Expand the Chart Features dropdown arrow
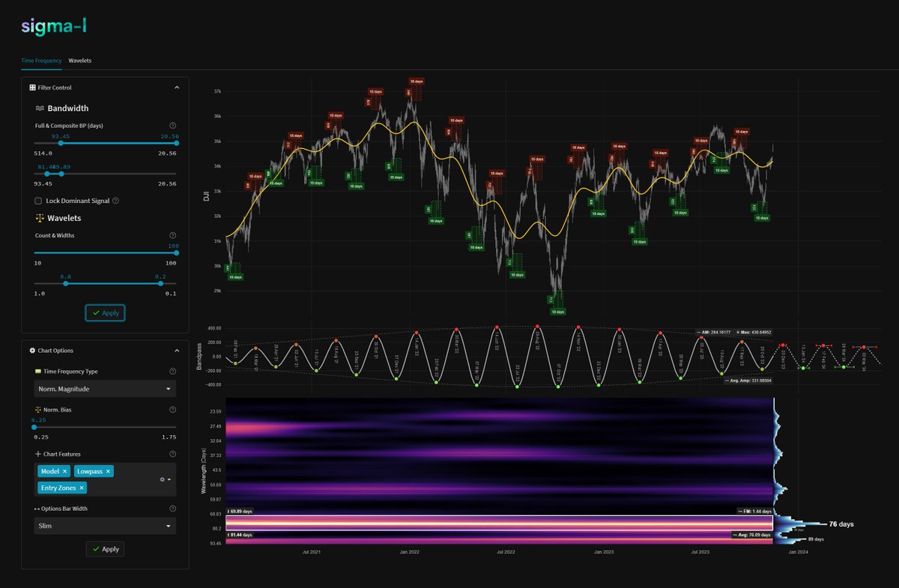Image resolution: width=899 pixels, height=588 pixels. point(169,479)
